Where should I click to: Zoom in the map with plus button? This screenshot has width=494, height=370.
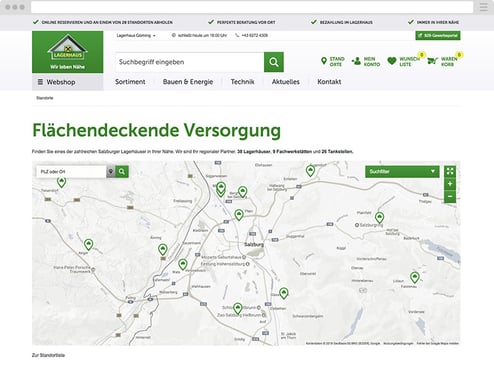tap(450, 184)
